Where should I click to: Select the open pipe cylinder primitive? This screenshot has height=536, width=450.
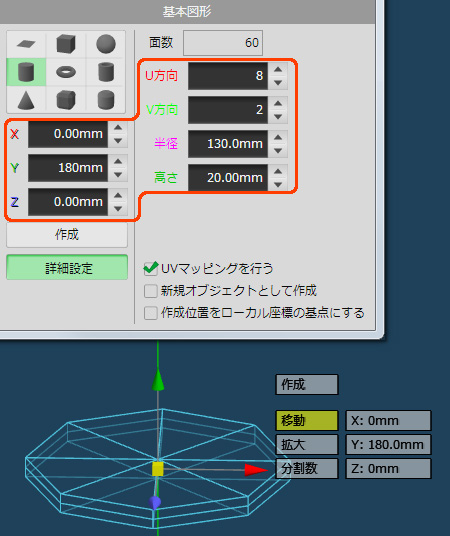pyautogui.click(x=106, y=72)
